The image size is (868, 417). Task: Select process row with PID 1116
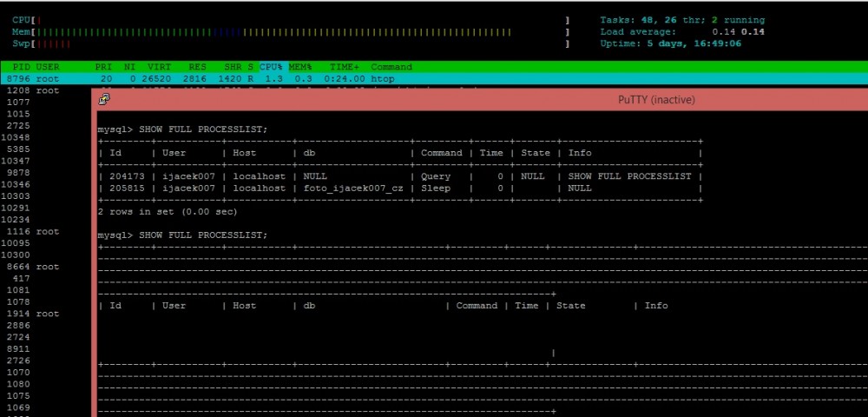click(33, 232)
